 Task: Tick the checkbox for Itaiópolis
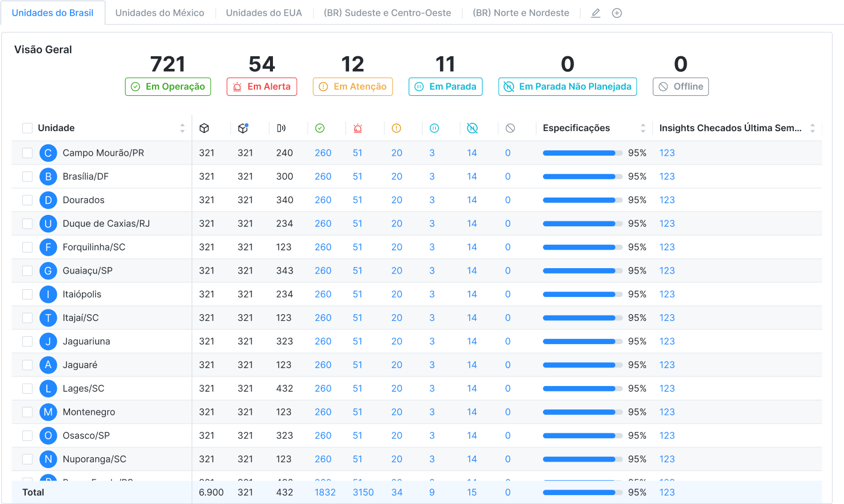coord(28,294)
